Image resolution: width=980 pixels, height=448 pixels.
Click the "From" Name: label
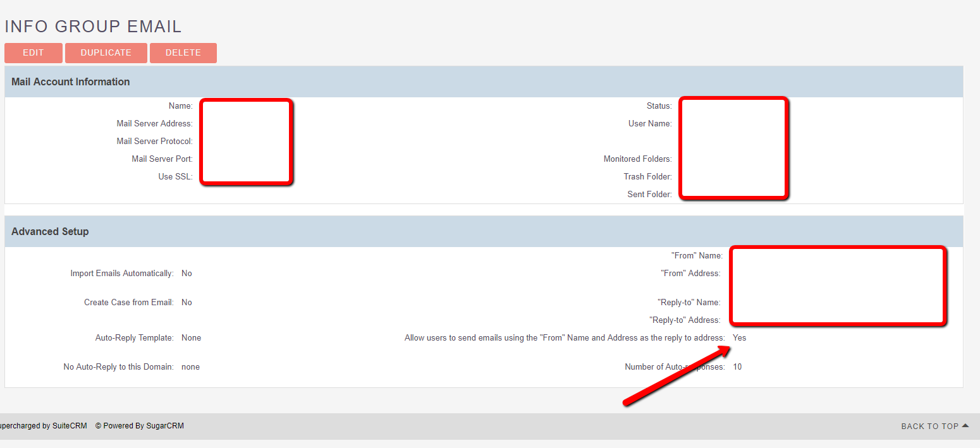coord(697,256)
